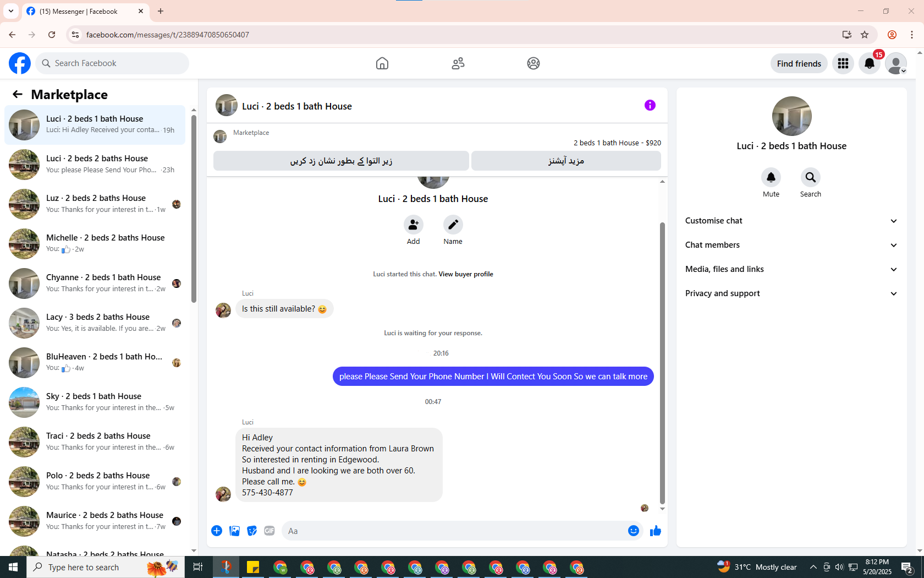Open tab search dropdown in Chrome
This screenshot has height=578, width=924.
11,11
